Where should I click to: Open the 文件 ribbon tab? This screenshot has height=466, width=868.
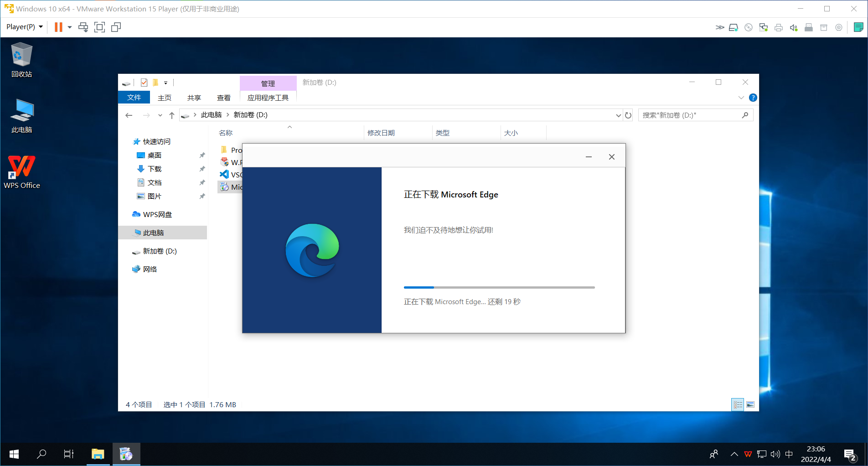tap(134, 98)
